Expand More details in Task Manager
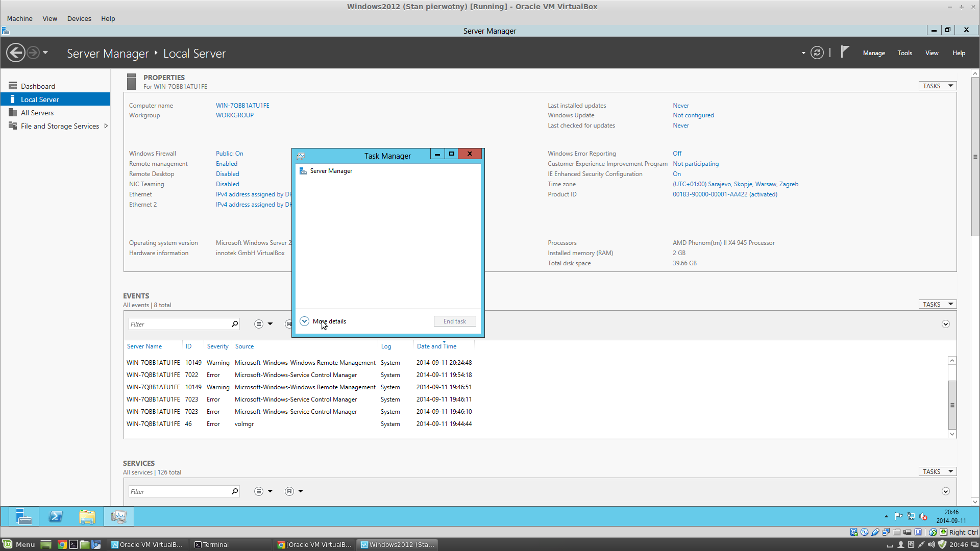This screenshot has width=980, height=551. (323, 321)
